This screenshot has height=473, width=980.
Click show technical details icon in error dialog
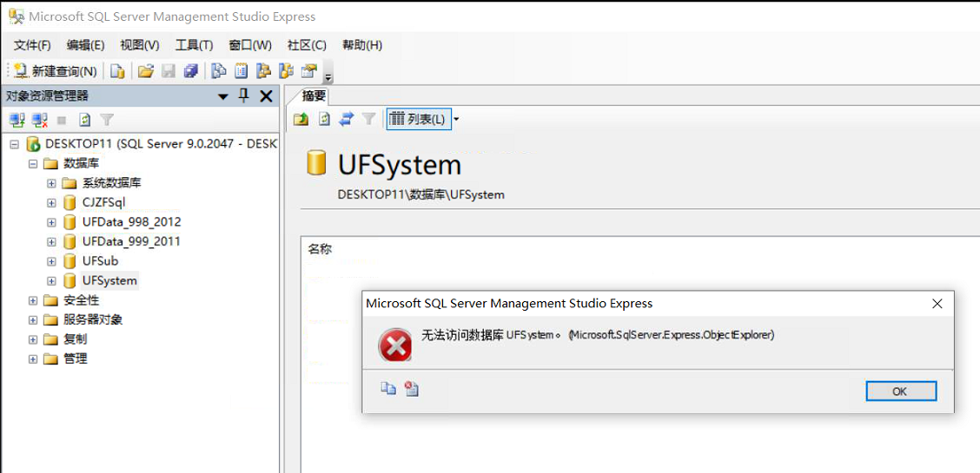411,388
